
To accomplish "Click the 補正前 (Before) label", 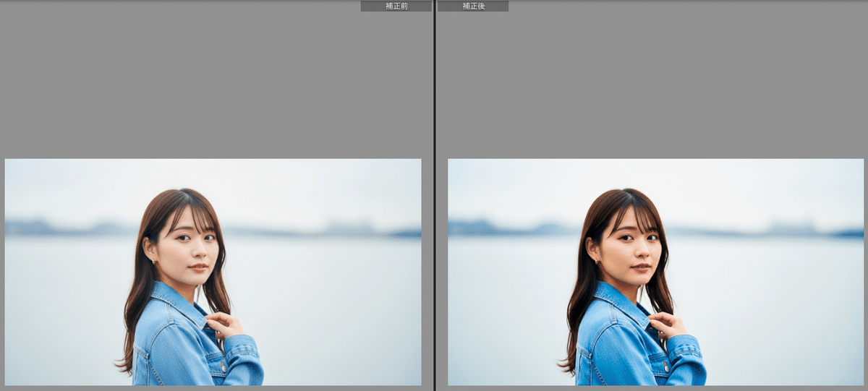I will click(396, 6).
